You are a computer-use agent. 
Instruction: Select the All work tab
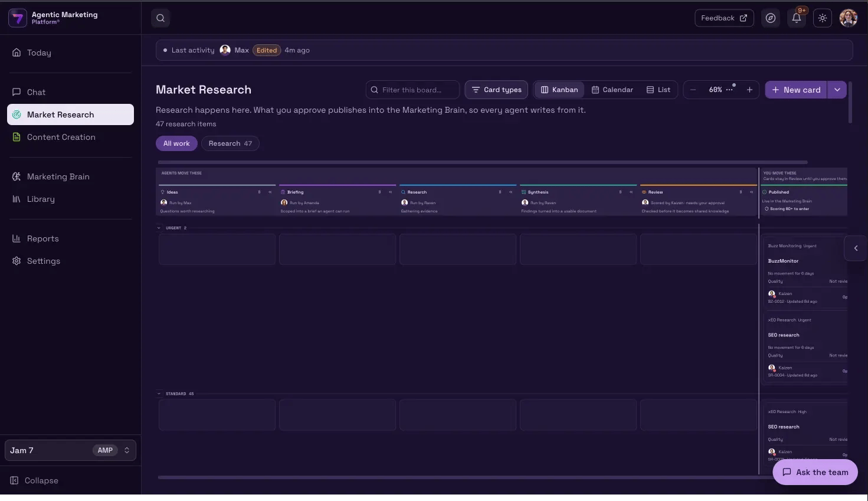(176, 143)
